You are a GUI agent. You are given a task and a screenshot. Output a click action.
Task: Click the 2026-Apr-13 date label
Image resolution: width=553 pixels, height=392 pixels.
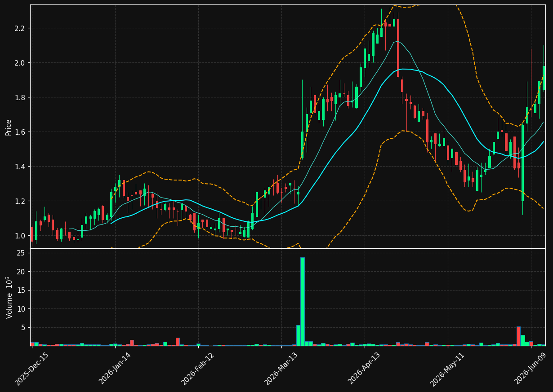point(365,369)
